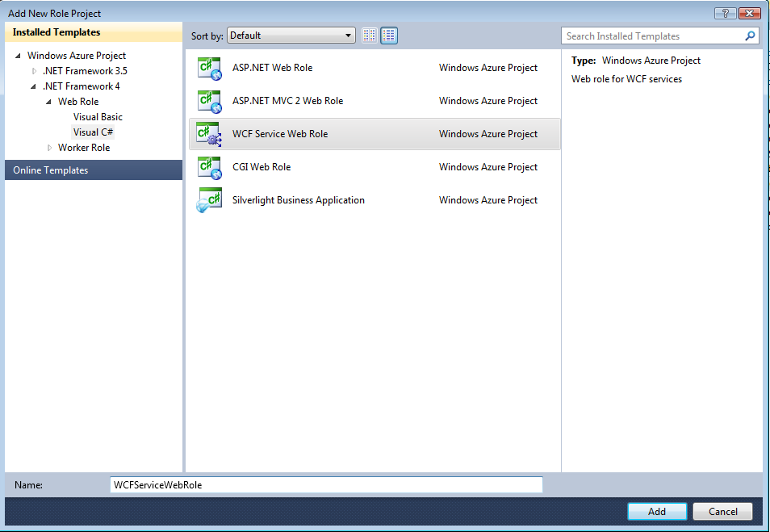This screenshot has width=770, height=532.
Task: Select the Silverlight Business Application icon
Action: point(209,200)
